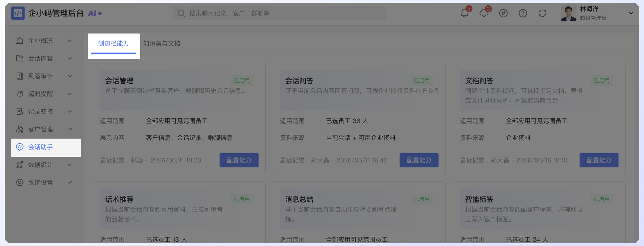Click 已启用 status on 会话问答
644x246 pixels.
pos(422,81)
